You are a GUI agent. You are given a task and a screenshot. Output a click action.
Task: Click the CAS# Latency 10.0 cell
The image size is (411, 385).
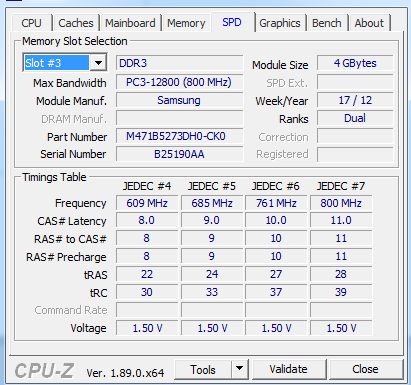click(276, 220)
